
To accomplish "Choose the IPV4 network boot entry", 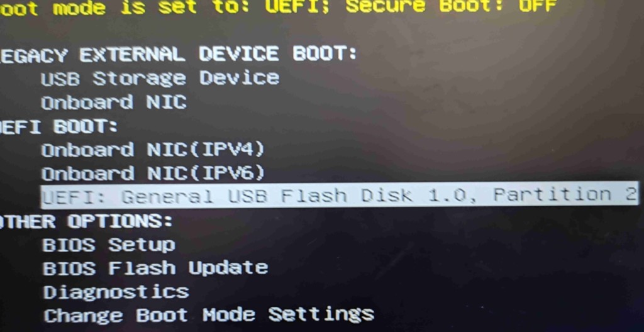I will tap(153, 150).
